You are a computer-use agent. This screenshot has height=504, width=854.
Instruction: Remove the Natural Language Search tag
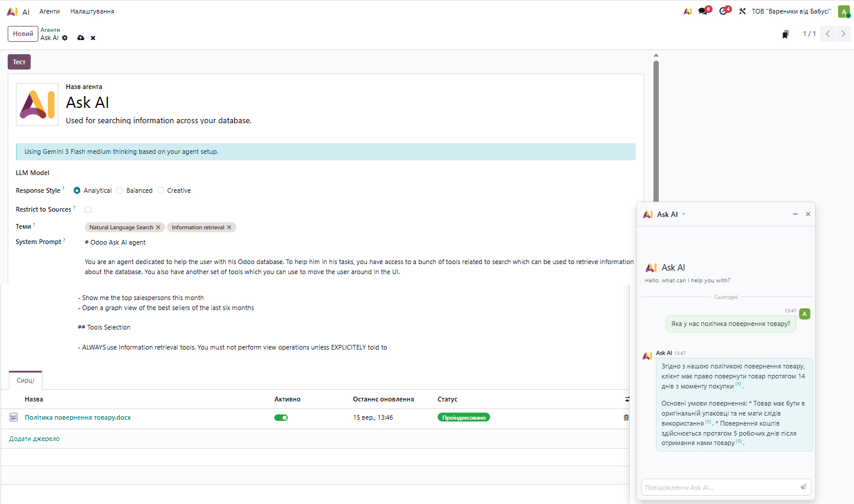158,228
